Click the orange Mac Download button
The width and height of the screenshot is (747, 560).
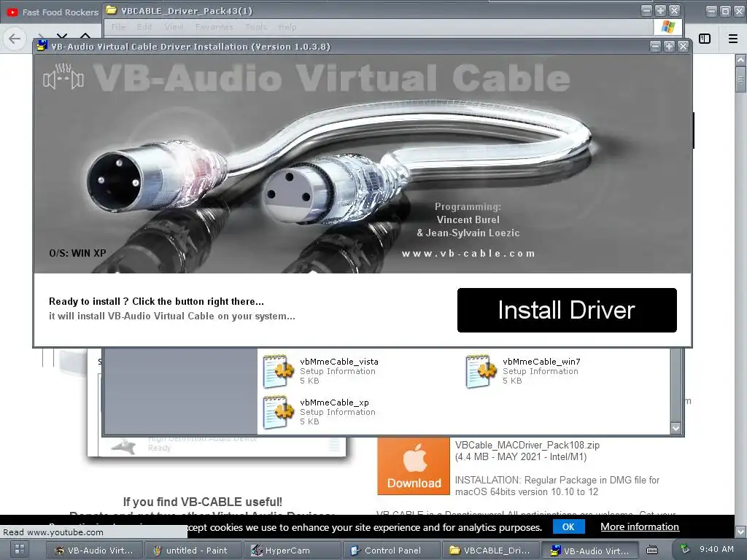(414, 466)
